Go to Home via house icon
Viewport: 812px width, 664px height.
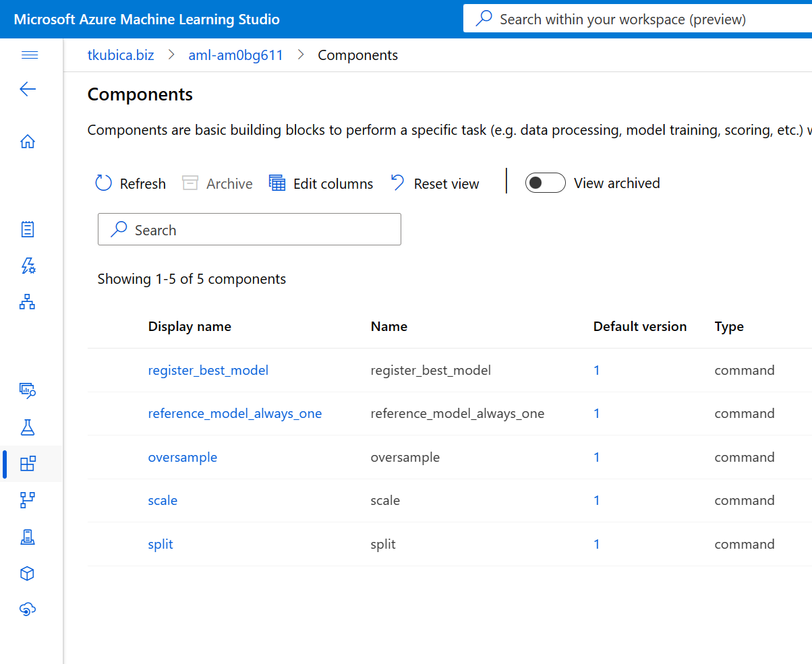point(28,142)
